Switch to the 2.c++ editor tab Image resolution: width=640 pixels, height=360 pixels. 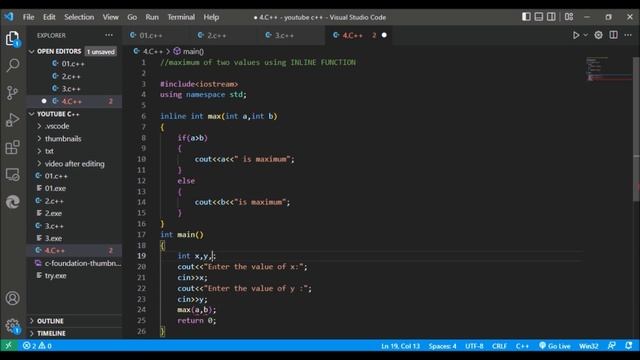[x=223, y=36]
